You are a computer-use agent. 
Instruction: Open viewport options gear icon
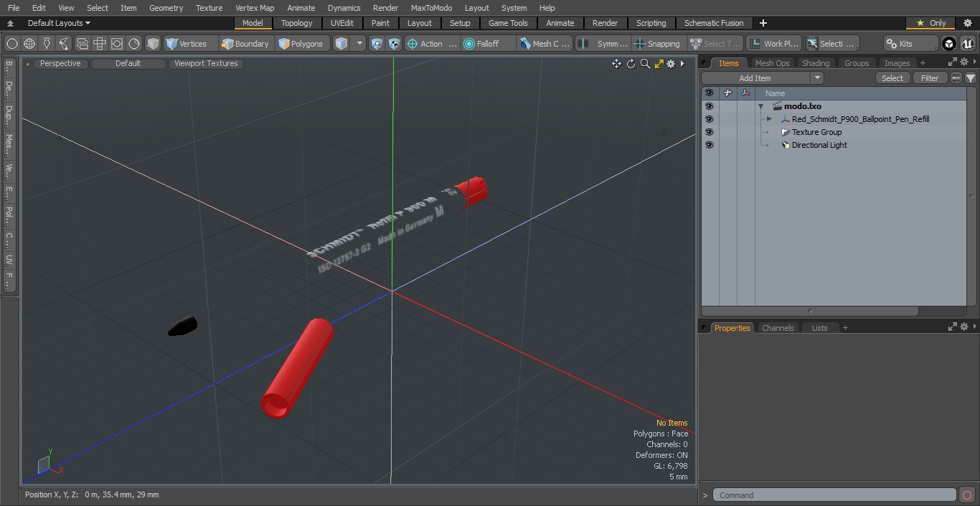[x=671, y=64]
